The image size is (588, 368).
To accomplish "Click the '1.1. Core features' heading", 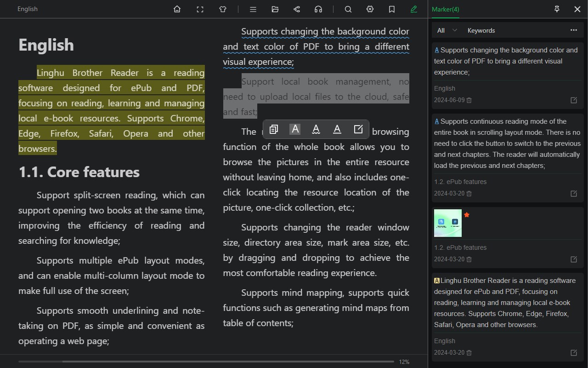I will (79, 172).
